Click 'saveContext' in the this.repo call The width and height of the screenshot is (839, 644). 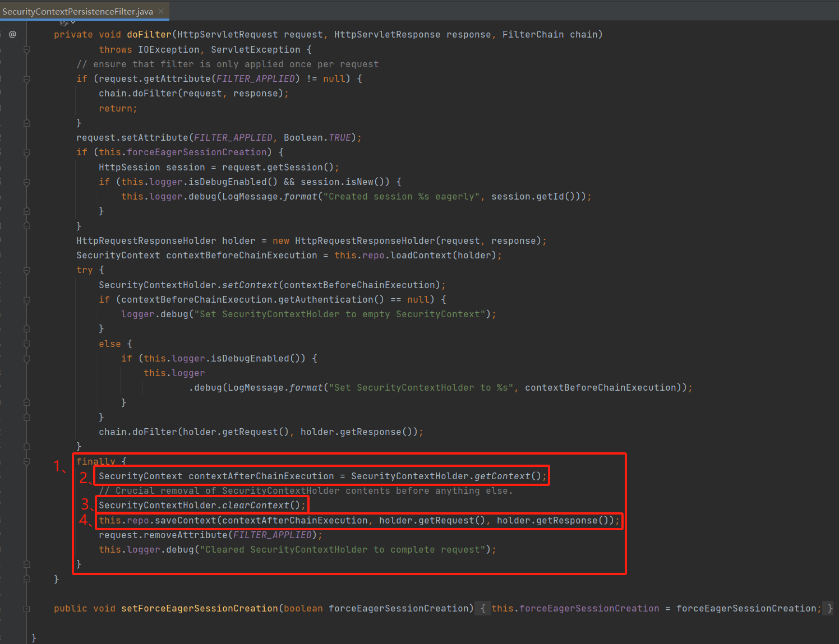coord(185,521)
